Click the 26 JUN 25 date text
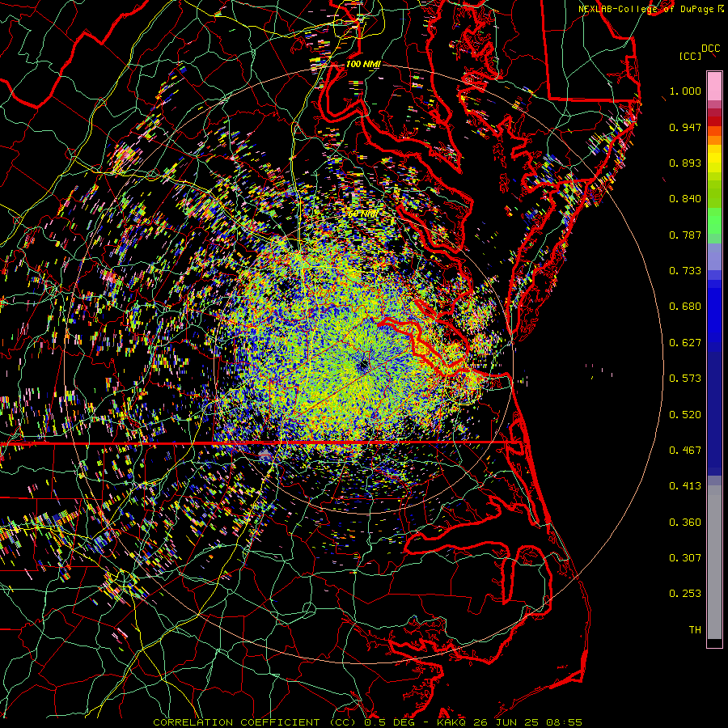The height and width of the screenshot is (728, 728). click(x=505, y=722)
